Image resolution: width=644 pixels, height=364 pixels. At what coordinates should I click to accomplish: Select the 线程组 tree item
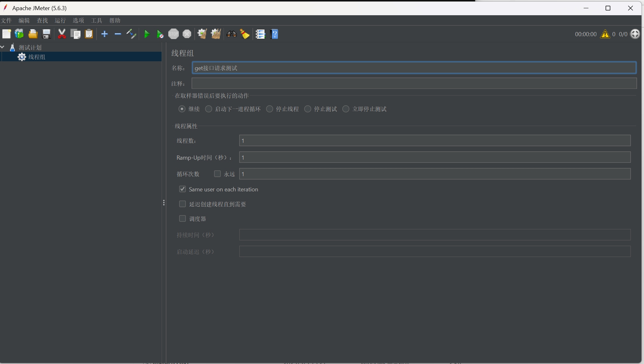click(37, 57)
